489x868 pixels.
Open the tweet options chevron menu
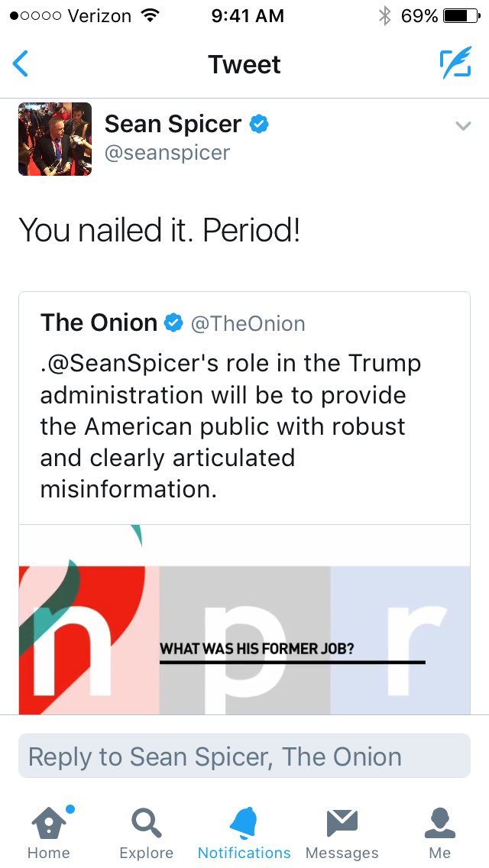pos(463,126)
